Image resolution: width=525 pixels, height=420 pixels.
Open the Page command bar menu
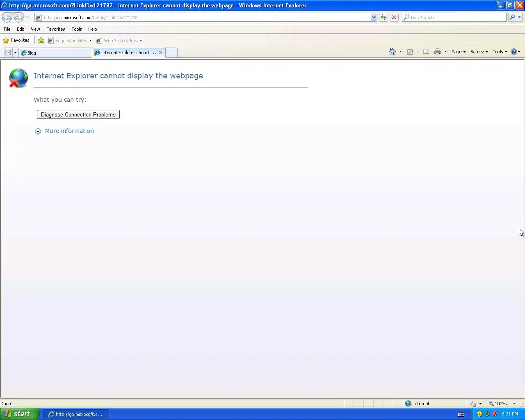(x=459, y=52)
